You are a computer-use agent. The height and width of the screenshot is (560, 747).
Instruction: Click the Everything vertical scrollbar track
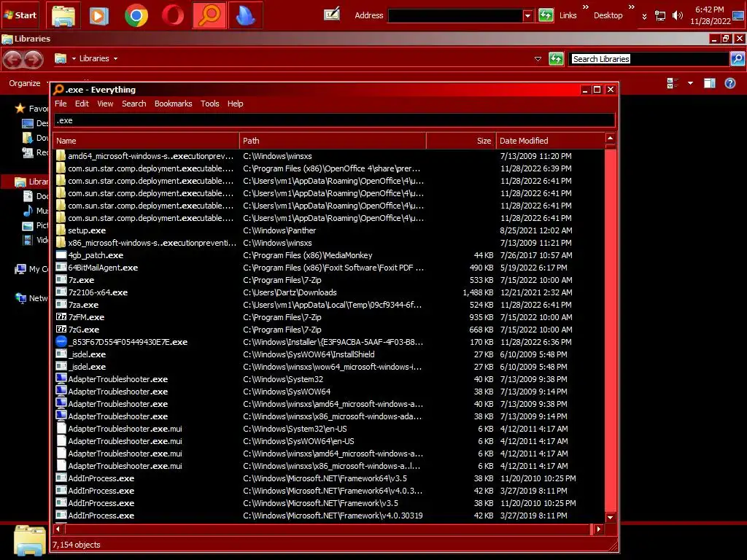pyautogui.click(x=611, y=329)
